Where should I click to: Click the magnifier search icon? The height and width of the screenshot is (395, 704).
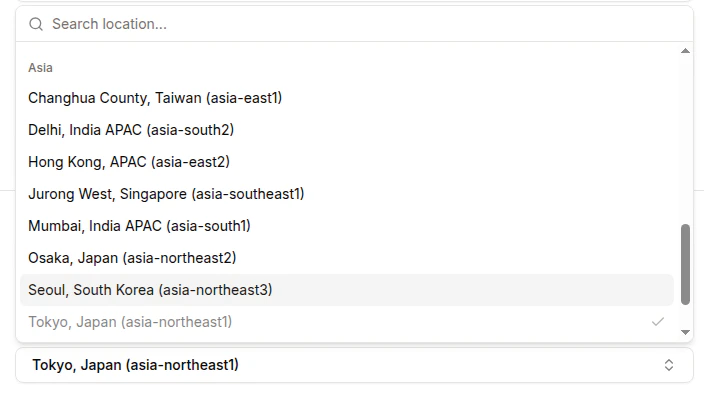[x=36, y=24]
